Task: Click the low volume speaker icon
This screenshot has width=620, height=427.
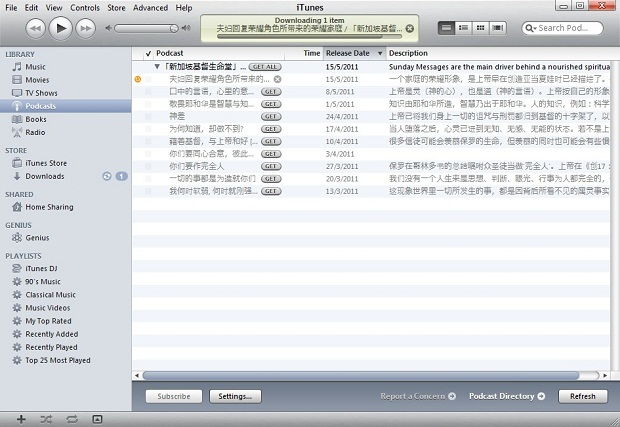Action: click(108, 28)
